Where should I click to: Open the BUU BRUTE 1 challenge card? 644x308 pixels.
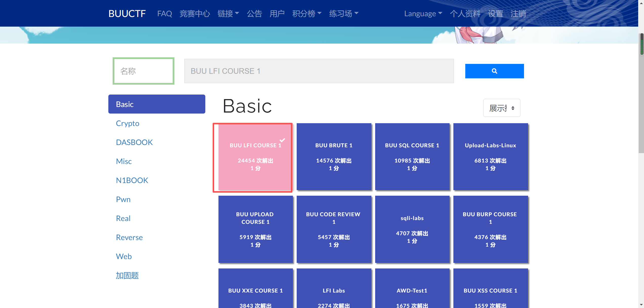pyautogui.click(x=334, y=156)
